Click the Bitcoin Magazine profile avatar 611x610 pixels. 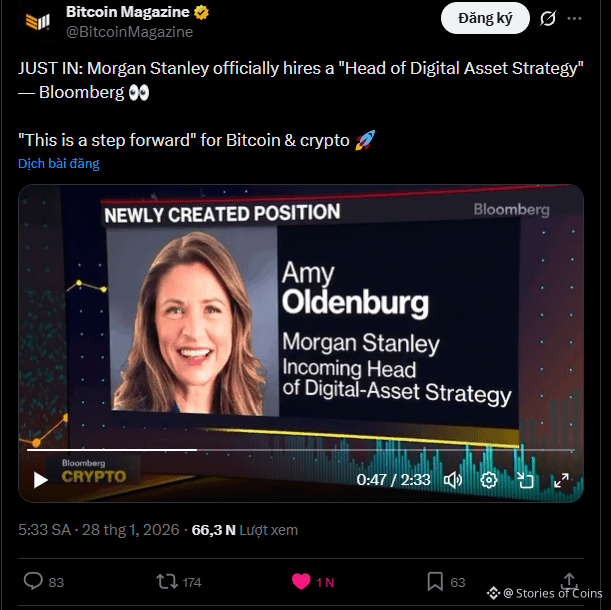[x=38, y=21]
